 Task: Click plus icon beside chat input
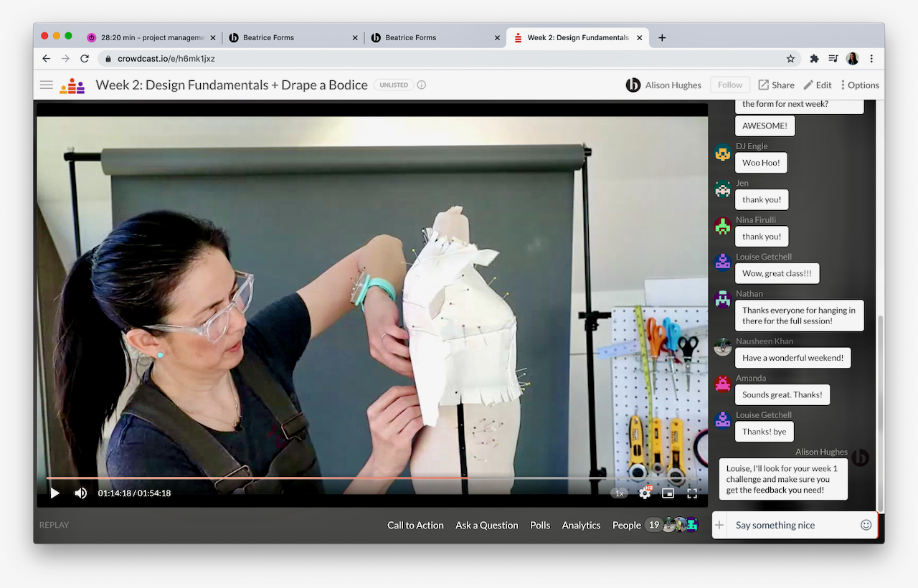click(x=719, y=525)
